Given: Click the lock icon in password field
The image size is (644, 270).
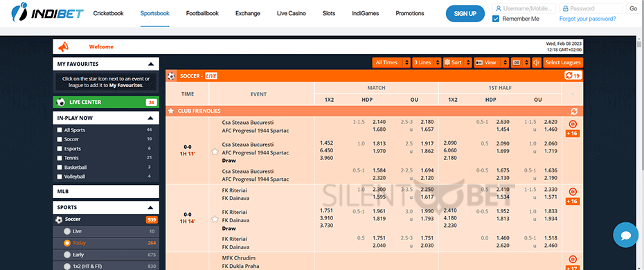Looking at the screenshot, I should click(x=565, y=8).
